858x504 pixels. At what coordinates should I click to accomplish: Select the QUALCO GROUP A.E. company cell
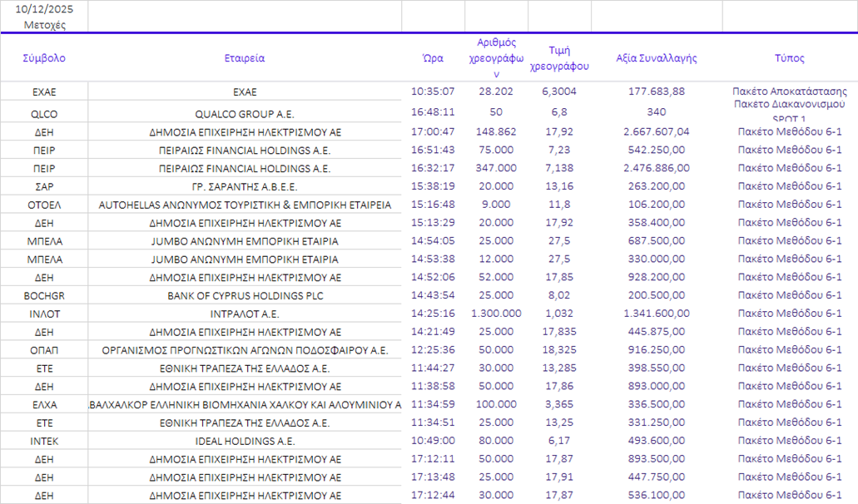point(245,114)
